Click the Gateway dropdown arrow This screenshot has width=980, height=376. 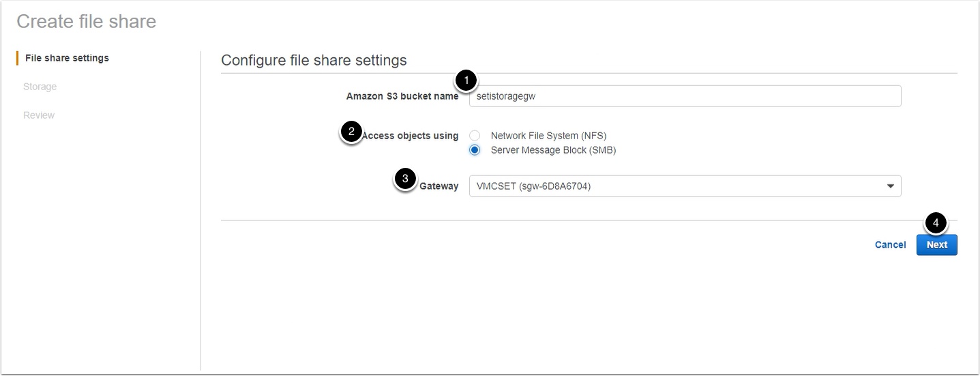pos(890,186)
